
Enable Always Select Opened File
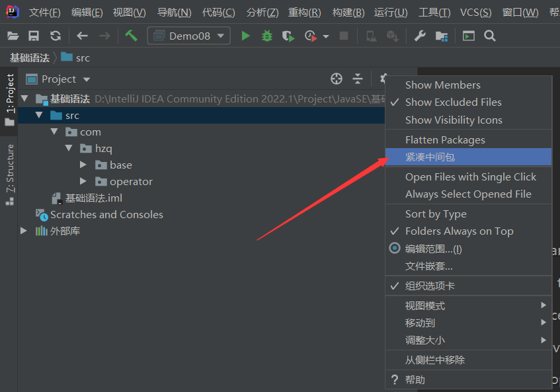point(468,194)
